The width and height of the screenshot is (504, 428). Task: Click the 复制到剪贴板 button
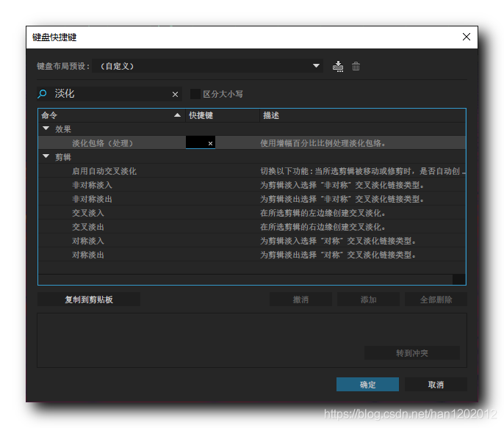89,300
